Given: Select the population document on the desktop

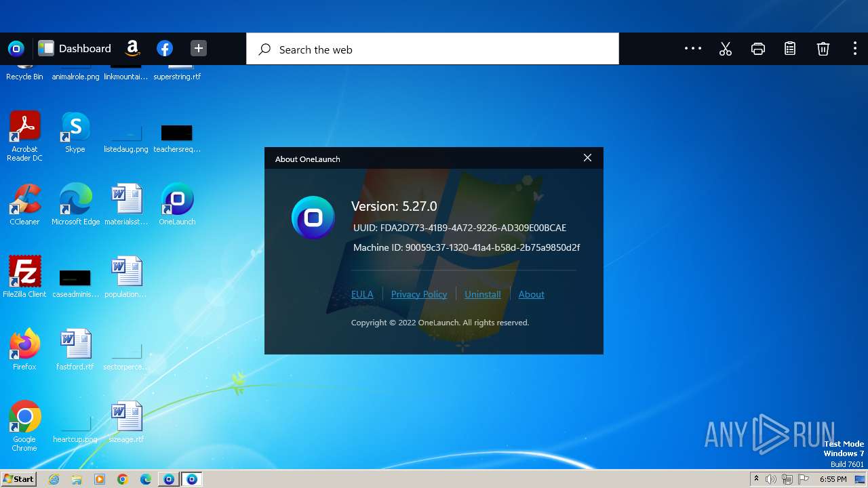Looking at the screenshot, I should coord(126,277).
